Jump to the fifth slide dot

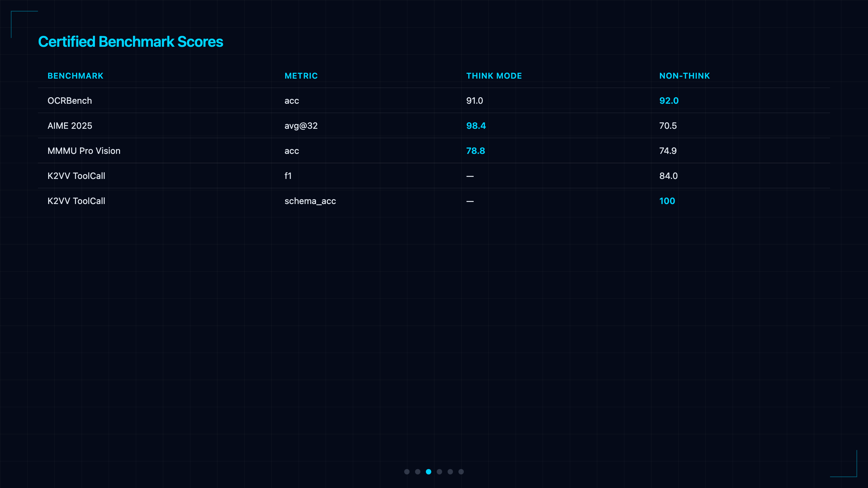coord(450,472)
